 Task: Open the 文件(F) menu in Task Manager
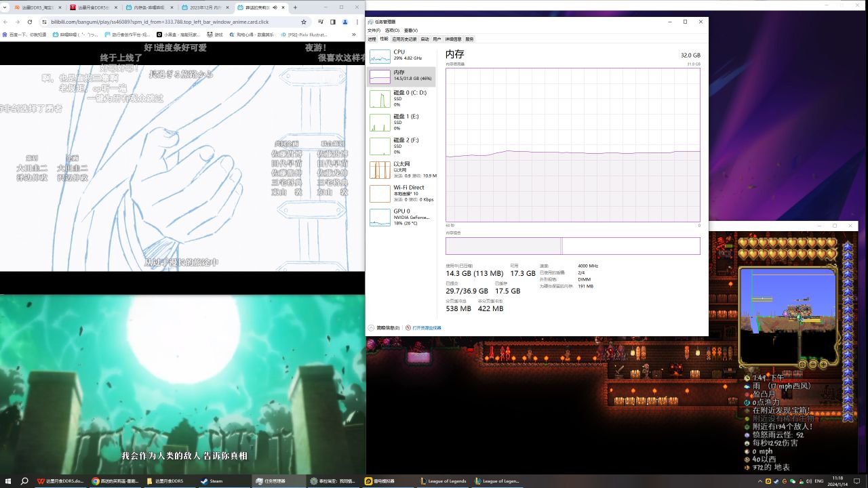pyautogui.click(x=374, y=30)
